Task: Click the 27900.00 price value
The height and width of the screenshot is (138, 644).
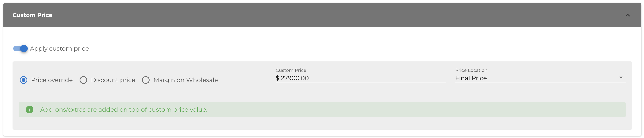Action: (x=295, y=78)
